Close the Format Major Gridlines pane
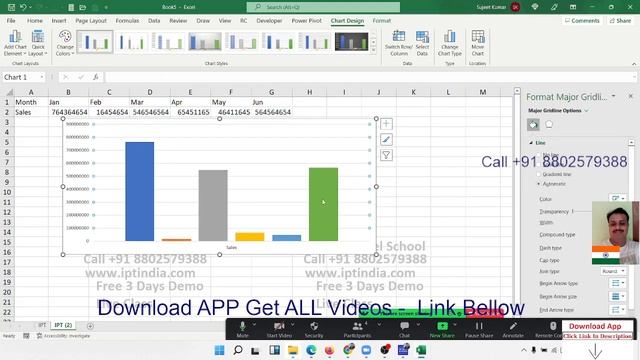 pos(631,96)
